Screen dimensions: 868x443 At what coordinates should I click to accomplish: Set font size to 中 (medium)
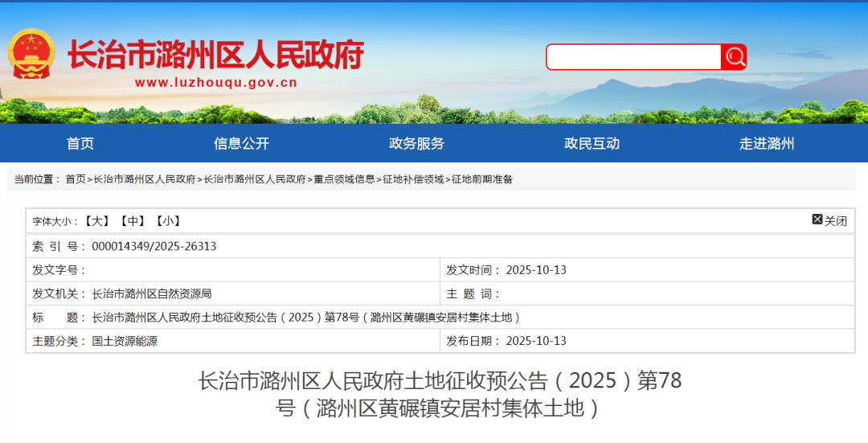(x=133, y=221)
